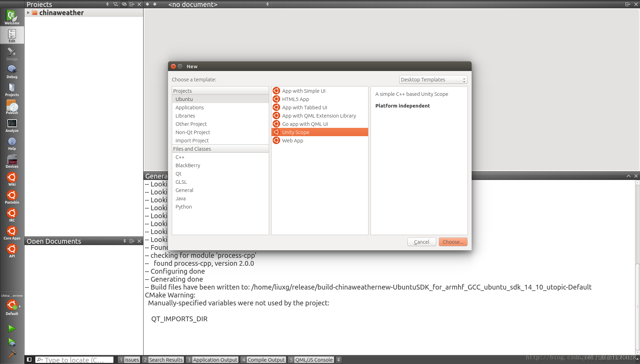Image resolution: width=640 pixels, height=364 pixels.
Task: Select the GLSL category
Action: click(220, 182)
